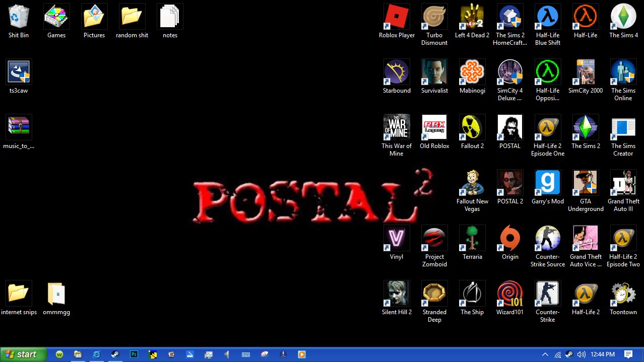Viewport: 644px width, 362px height.
Task: Launch Half-Life Blue Shift from desktop
Action: pyautogui.click(x=548, y=17)
